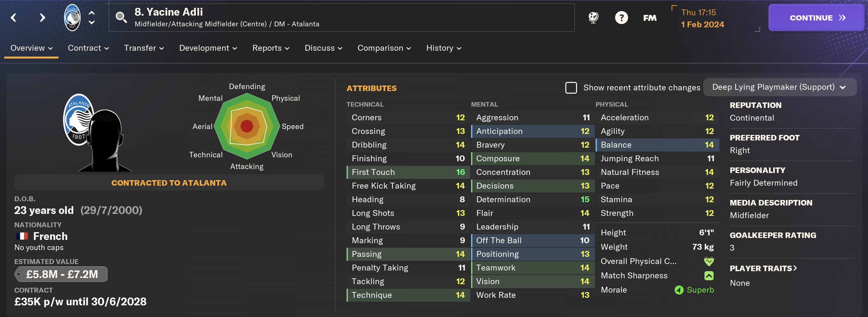The image size is (868, 317).
Task: Open Deep Lying Playmaker role dropdown
Action: [779, 87]
